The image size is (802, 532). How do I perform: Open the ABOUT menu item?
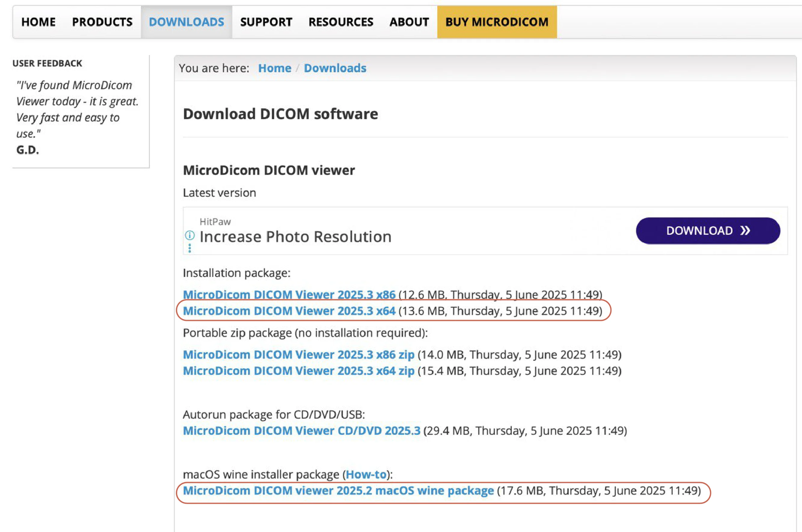409,22
